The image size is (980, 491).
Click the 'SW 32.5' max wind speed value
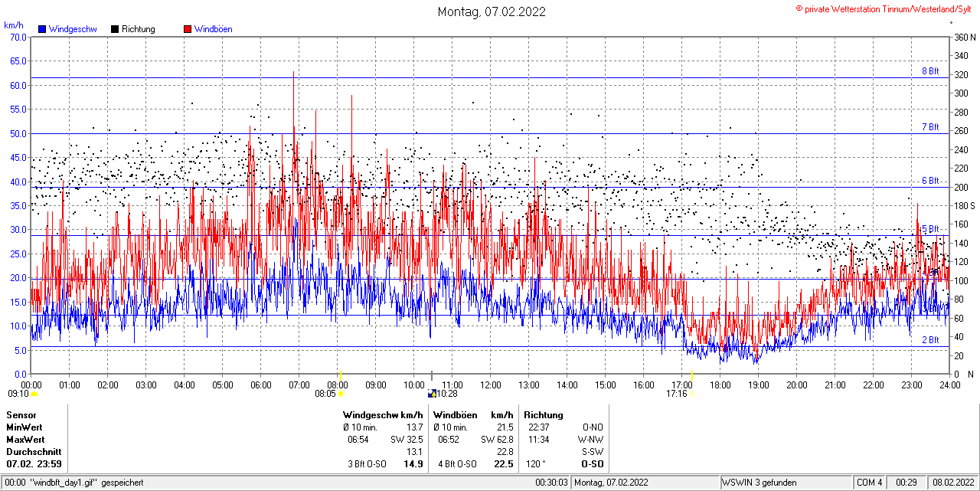[x=407, y=439]
